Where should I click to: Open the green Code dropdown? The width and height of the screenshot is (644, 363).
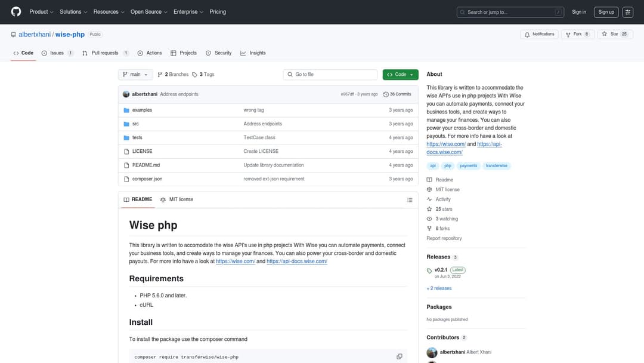(x=401, y=75)
